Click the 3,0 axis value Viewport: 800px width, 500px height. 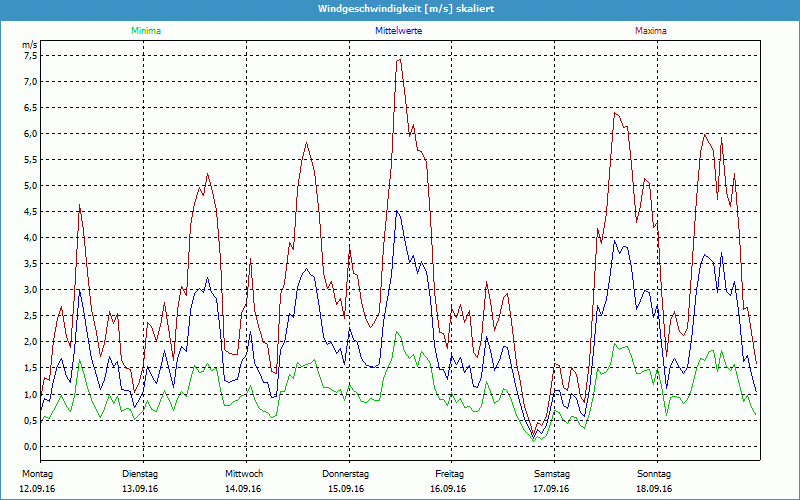tap(31, 290)
